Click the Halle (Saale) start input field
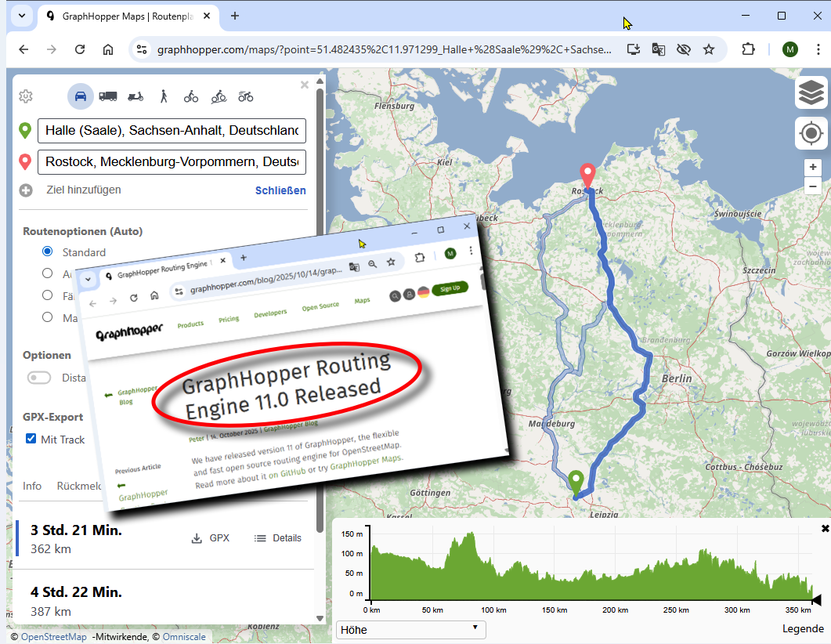Screen dimensions: 831x644 coord(172,131)
